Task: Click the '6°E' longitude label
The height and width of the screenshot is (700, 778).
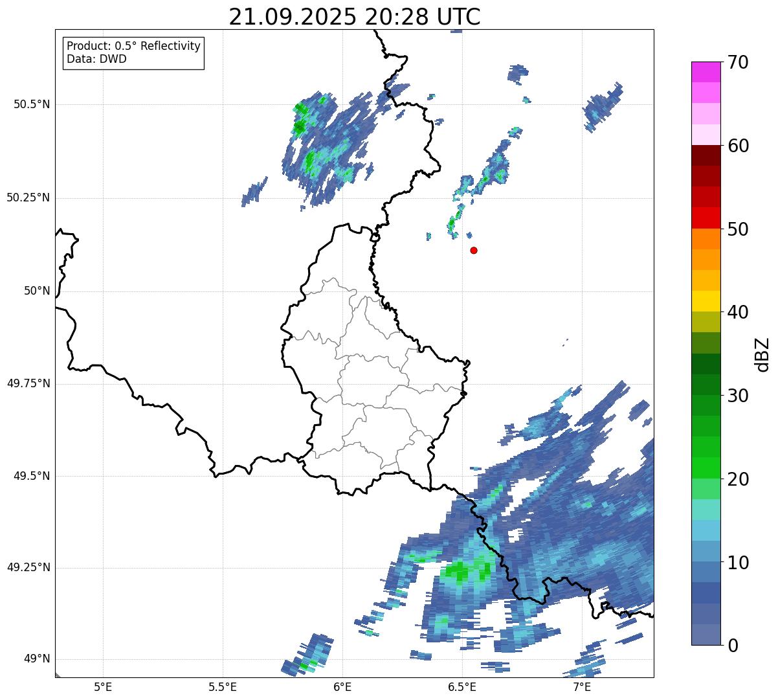Action: coord(342,687)
